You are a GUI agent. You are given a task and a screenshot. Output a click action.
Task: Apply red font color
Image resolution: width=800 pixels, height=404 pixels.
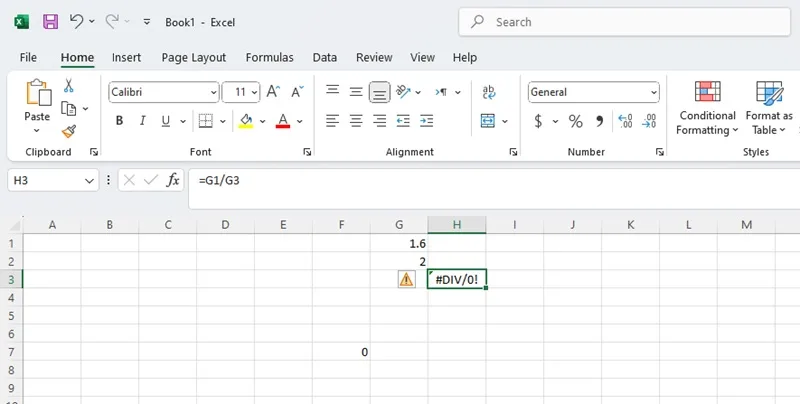(x=283, y=121)
